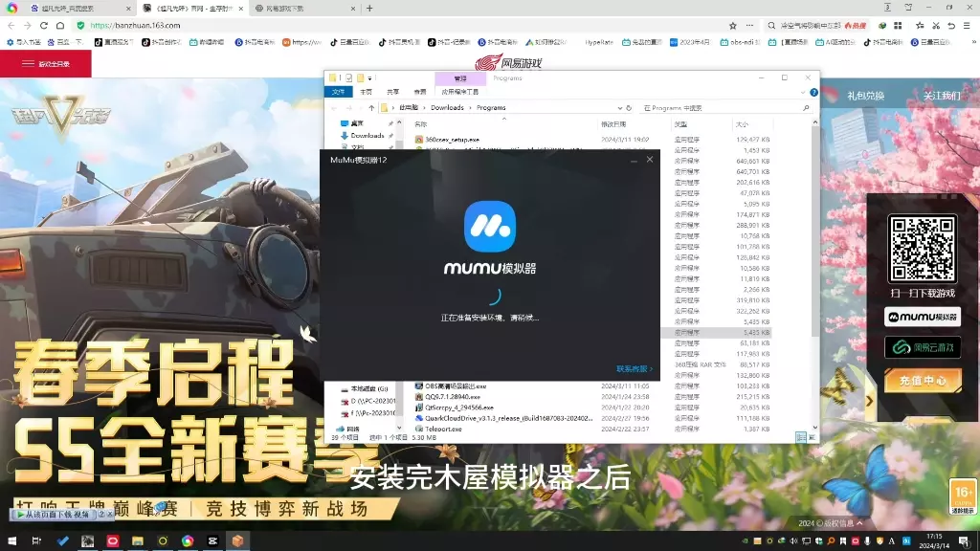Open the 关注我们 link on webpage
This screenshot has height=551, width=980.
coord(942,96)
